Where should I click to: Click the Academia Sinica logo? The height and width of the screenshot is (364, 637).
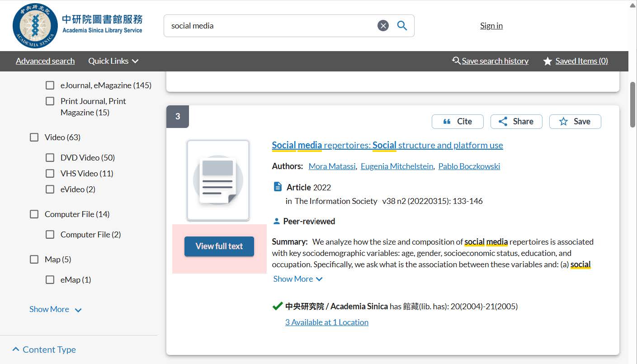[x=35, y=26]
